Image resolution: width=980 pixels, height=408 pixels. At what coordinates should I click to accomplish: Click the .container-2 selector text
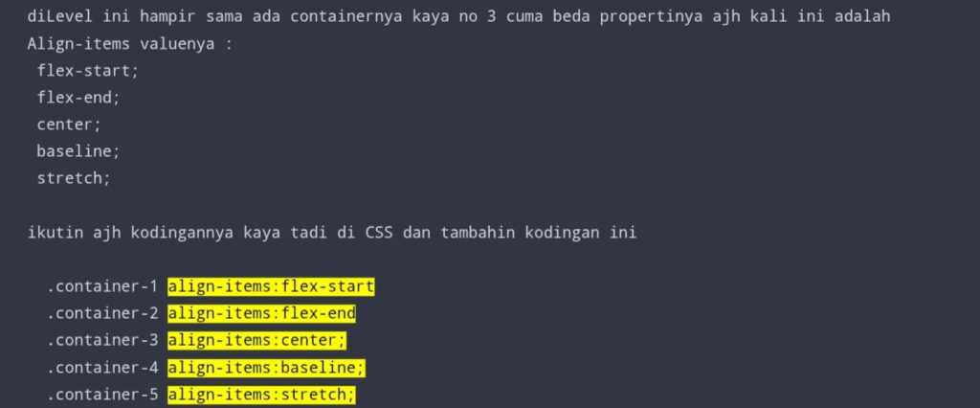[101, 313]
